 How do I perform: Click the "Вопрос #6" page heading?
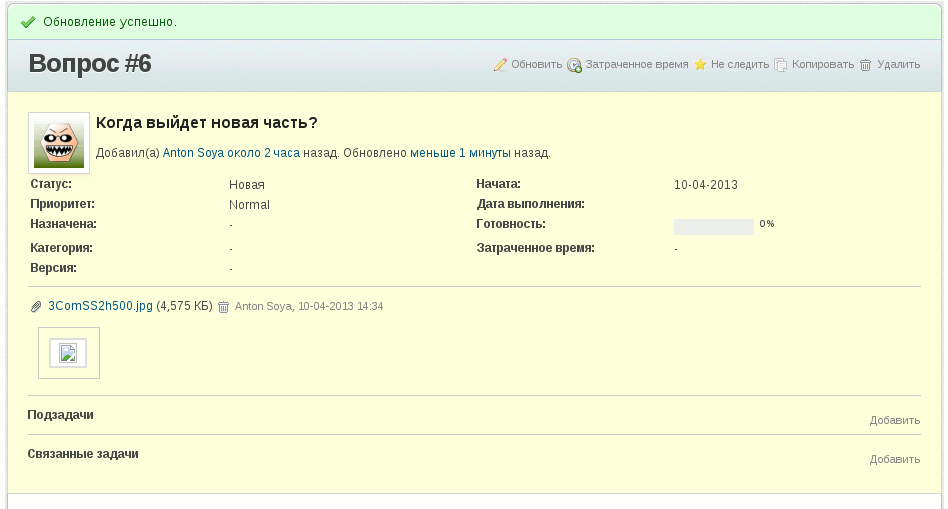pos(90,64)
